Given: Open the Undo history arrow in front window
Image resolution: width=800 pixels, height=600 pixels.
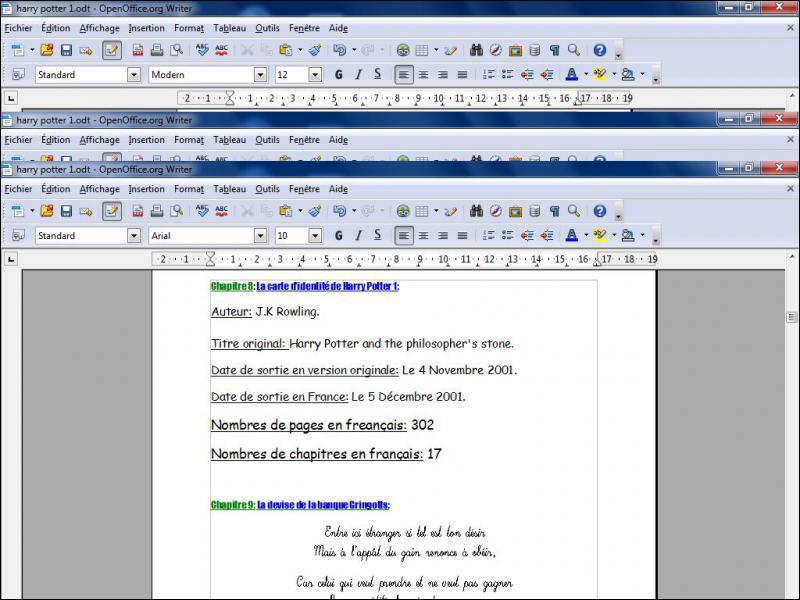Looking at the screenshot, I should [354, 211].
